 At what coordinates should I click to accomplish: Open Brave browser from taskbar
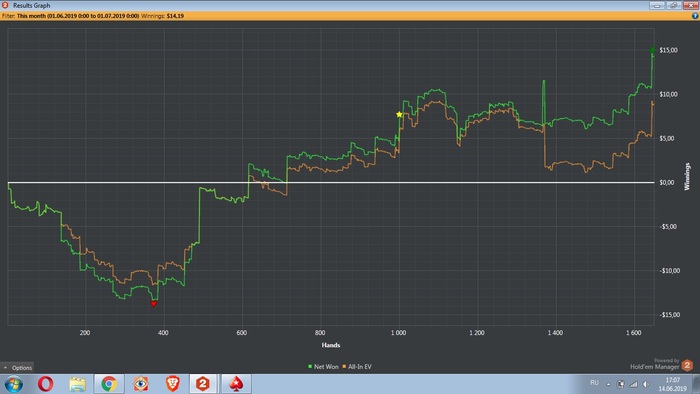172,384
